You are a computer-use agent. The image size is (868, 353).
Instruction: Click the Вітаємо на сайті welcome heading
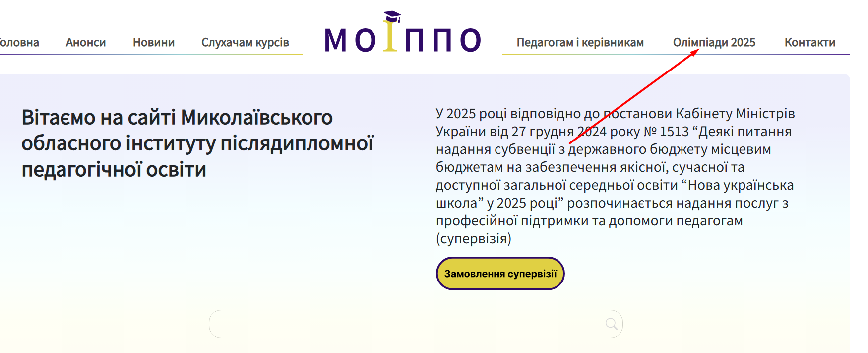[177, 118]
